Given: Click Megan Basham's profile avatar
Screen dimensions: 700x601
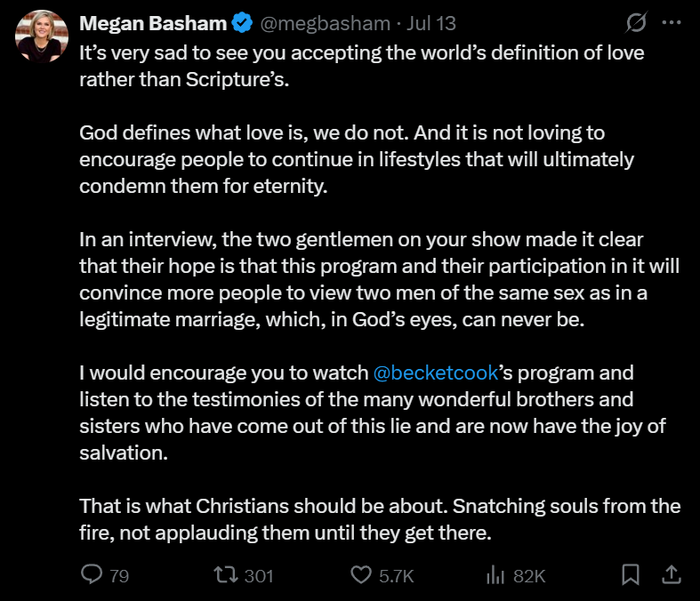Looking at the screenshot, I should pyautogui.click(x=42, y=36).
